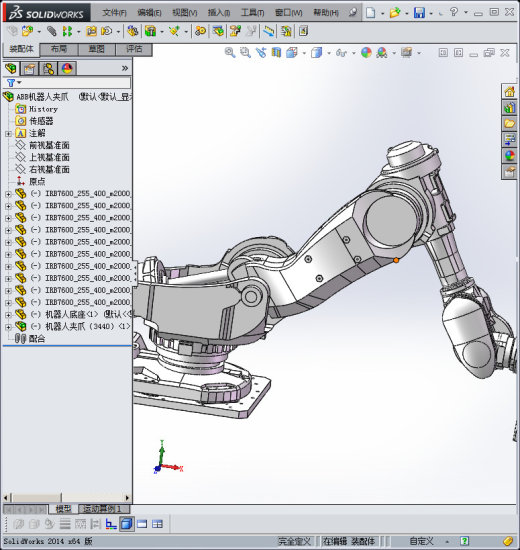The width and height of the screenshot is (520, 550).
Task: Click the Edit Appearance ball in view toolbar
Action: point(366,53)
